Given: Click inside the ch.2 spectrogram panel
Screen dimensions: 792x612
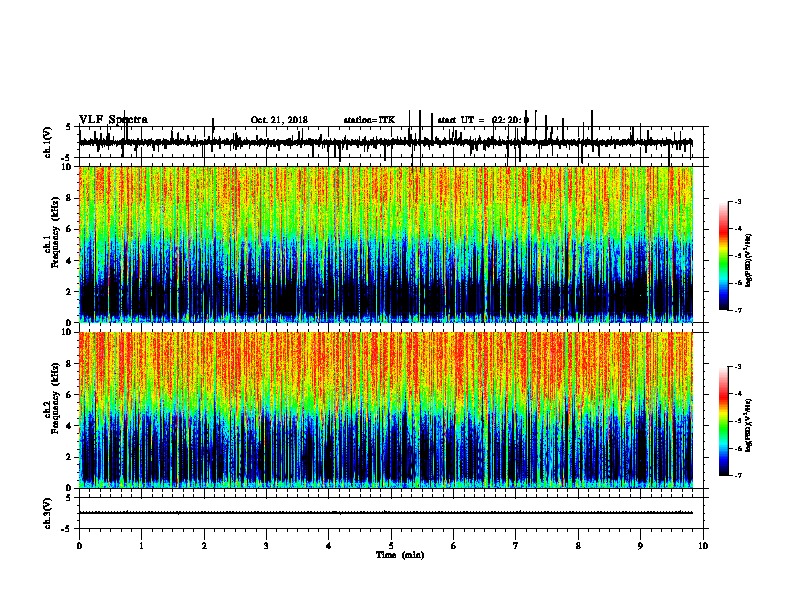Looking at the screenshot, I should coord(386,410).
